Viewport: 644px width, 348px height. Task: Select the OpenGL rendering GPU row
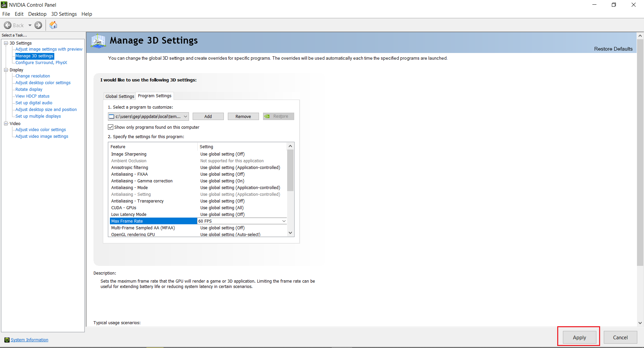coord(198,234)
